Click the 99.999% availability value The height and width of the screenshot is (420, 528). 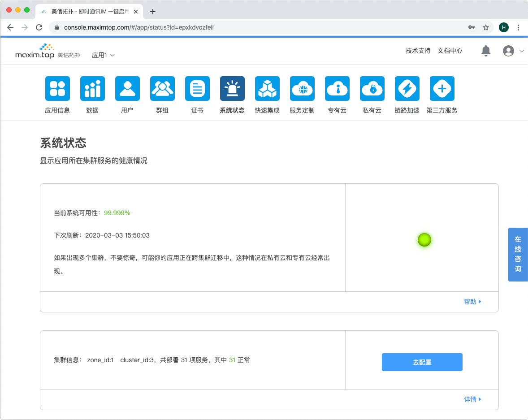tap(117, 213)
